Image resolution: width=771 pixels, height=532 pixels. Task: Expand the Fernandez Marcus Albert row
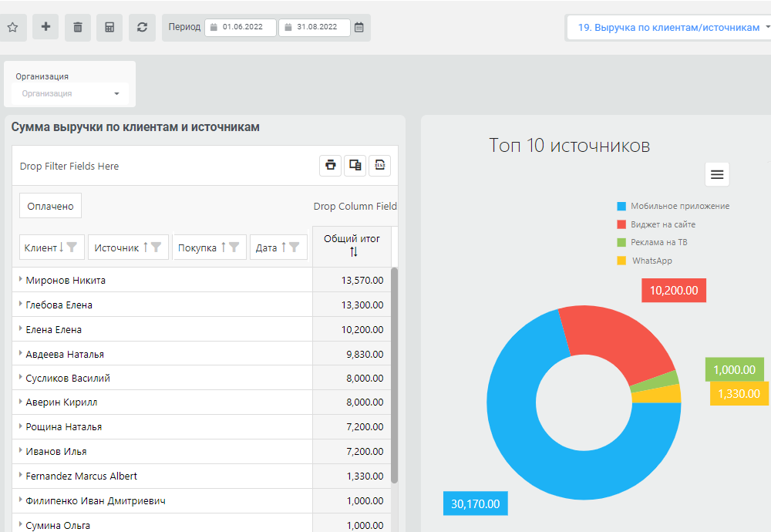pos(20,475)
